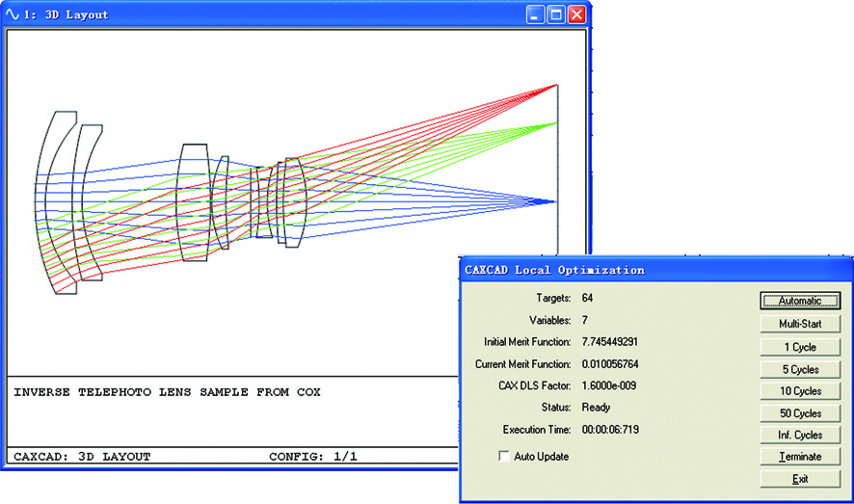854x504 pixels.
Task: Exit the Local Optimization dialog
Action: click(x=799, y=479)
